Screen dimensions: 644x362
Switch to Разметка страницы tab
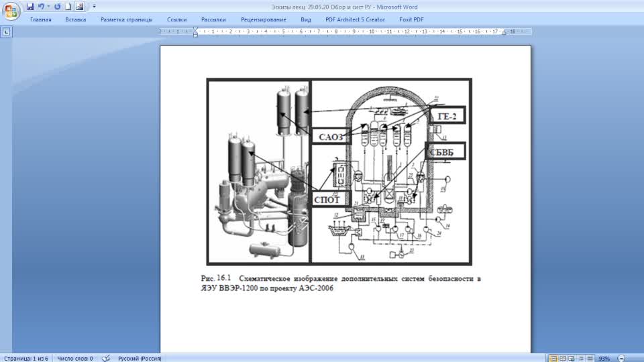(x=127, y=19)
